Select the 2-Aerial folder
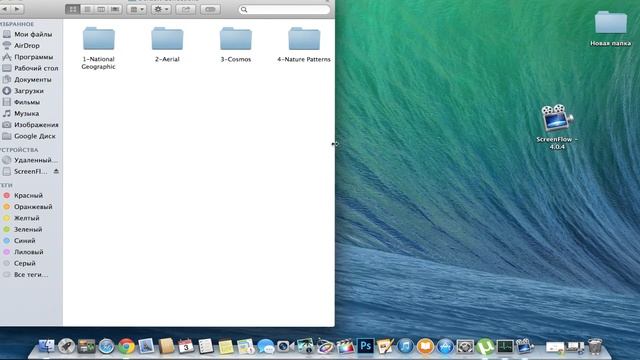 (x=167, y=44)
